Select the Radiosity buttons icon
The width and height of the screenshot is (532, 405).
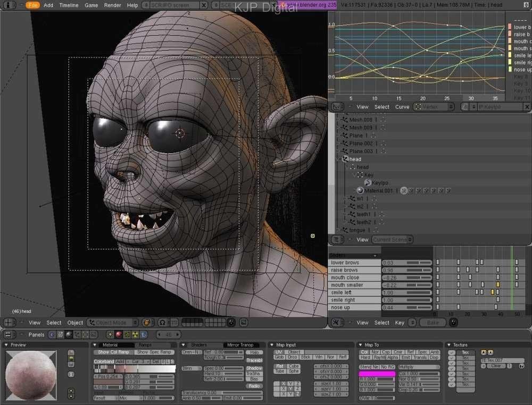pos(134,334)
